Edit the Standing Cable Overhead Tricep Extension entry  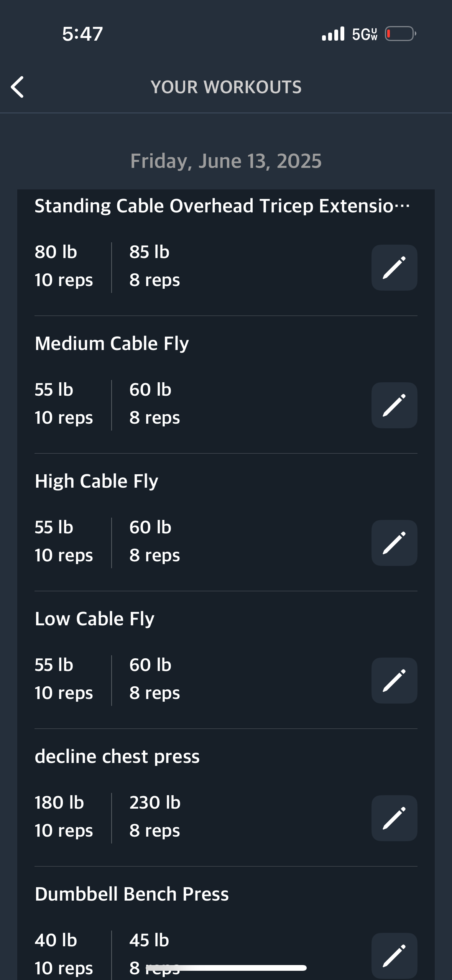[x=394, y=268]
